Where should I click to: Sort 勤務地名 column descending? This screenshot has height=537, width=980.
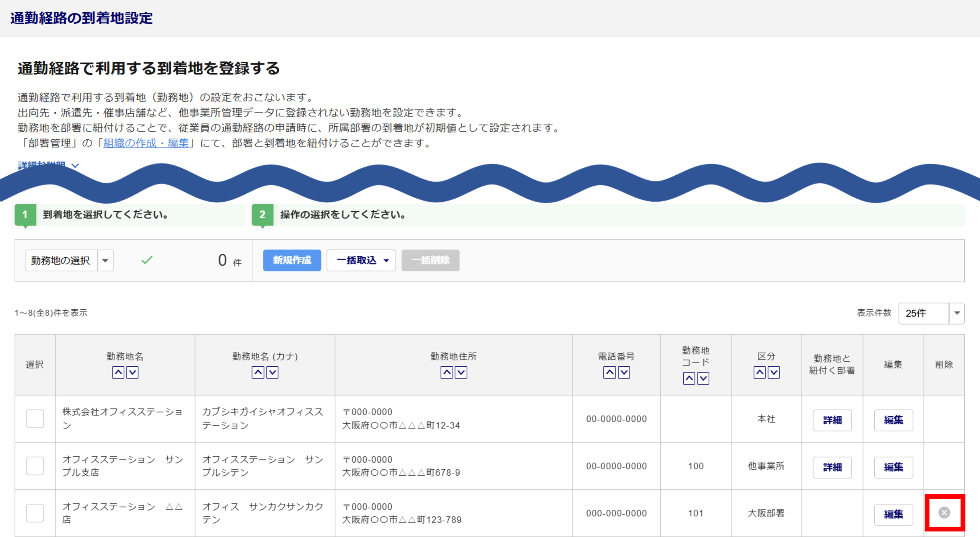pyautogui.click(x=132, y=372)
